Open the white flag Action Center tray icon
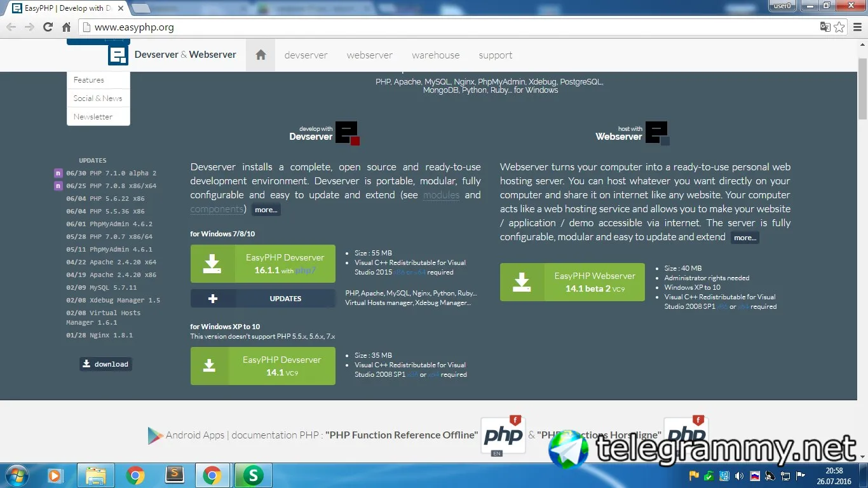The width and height of the screenshot is (868, 488). coord(801,476)
